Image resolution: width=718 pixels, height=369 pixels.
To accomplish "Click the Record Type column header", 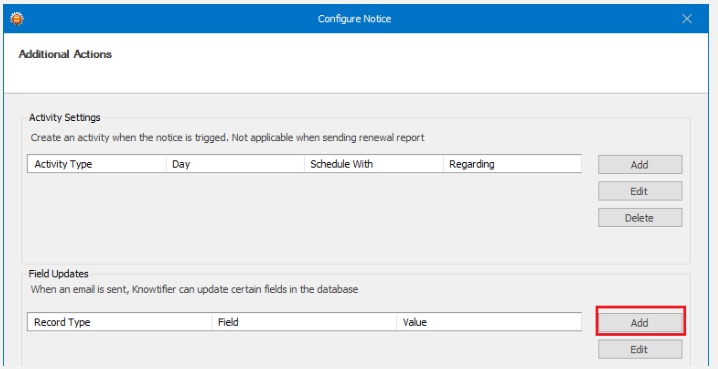I will (x=120, y=322).
